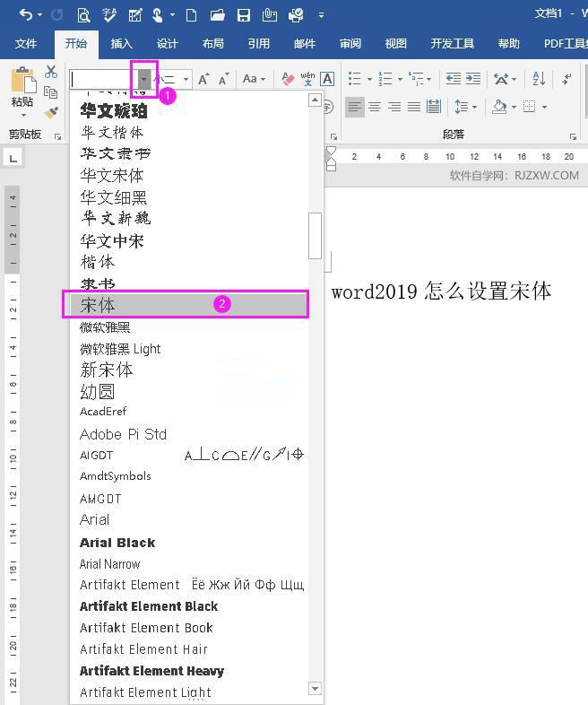Click the Phonetic Guide wén icon
588x705 pixels.
[307, 79]
